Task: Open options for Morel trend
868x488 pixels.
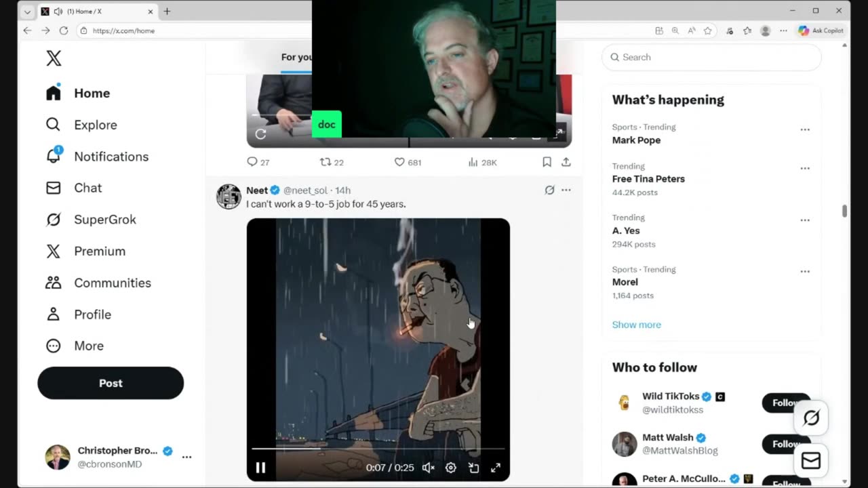Action: (x=805, y=272)
